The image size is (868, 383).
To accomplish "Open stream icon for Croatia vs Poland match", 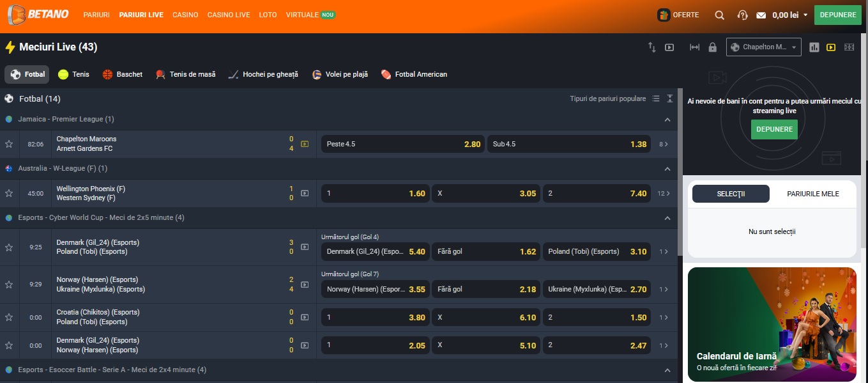I will pyautogui.click(x=305, y=317).
